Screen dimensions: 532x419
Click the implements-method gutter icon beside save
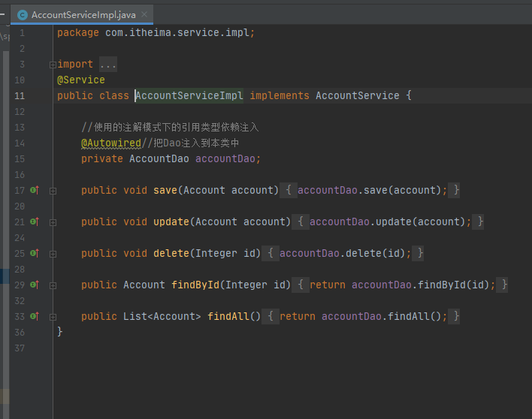click(x=34, y=191)
